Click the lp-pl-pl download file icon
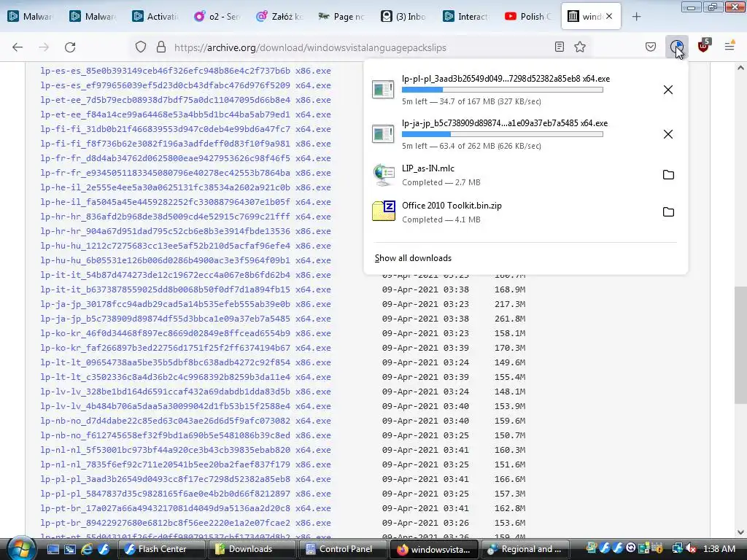Viewport: 747px width, 560px height. click(x=383, y=90)
